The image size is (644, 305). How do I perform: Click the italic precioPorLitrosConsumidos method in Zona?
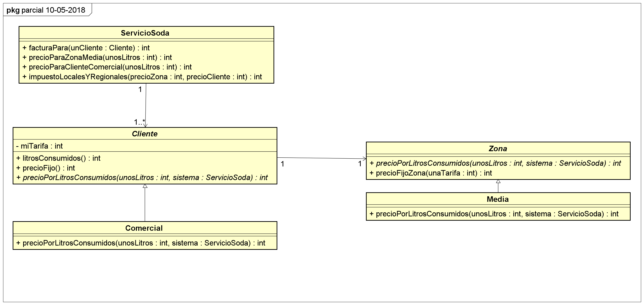pos(495,163)
